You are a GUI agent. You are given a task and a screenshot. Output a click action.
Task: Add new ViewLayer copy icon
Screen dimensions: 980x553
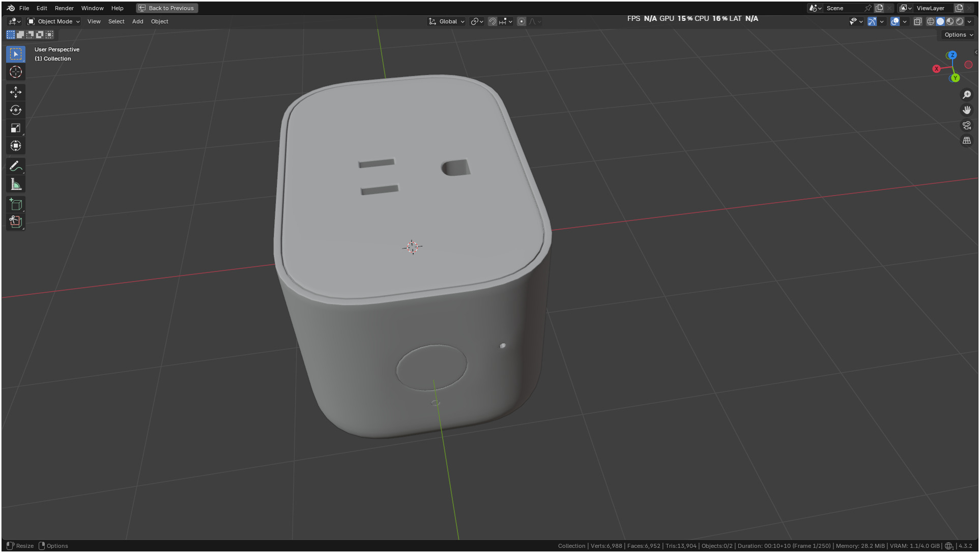pyautogui.click(x=959, y=8)
